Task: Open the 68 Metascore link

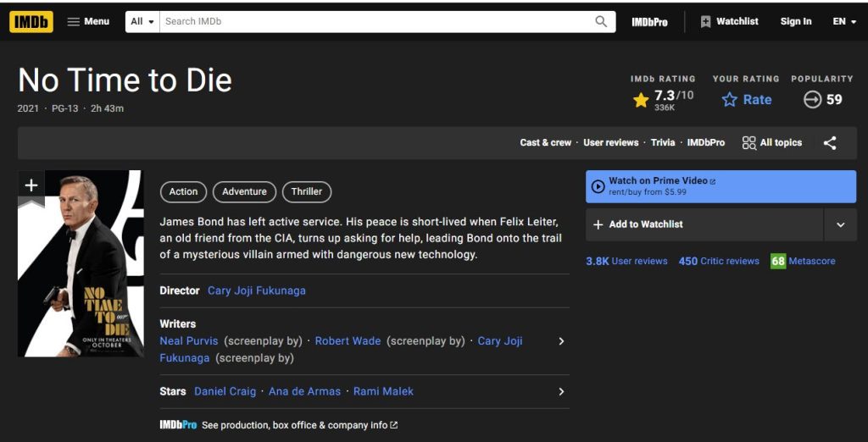Action: tap(803, 261)
